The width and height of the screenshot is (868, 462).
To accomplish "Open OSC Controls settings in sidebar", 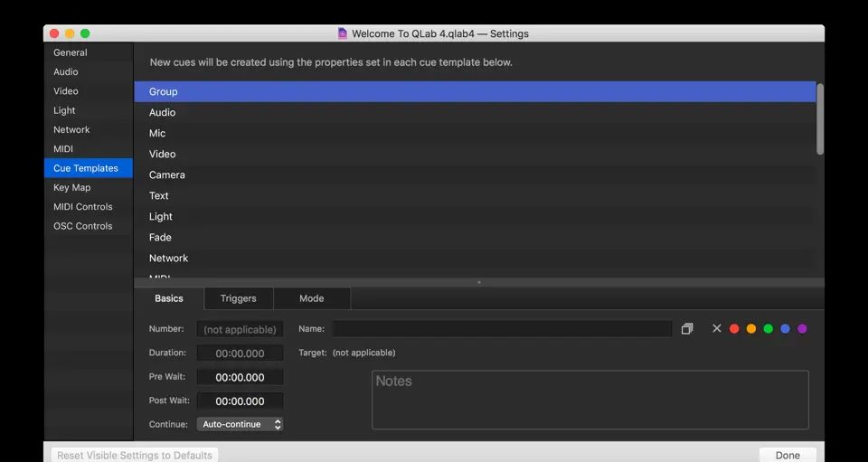I will (x=88, y=226).
